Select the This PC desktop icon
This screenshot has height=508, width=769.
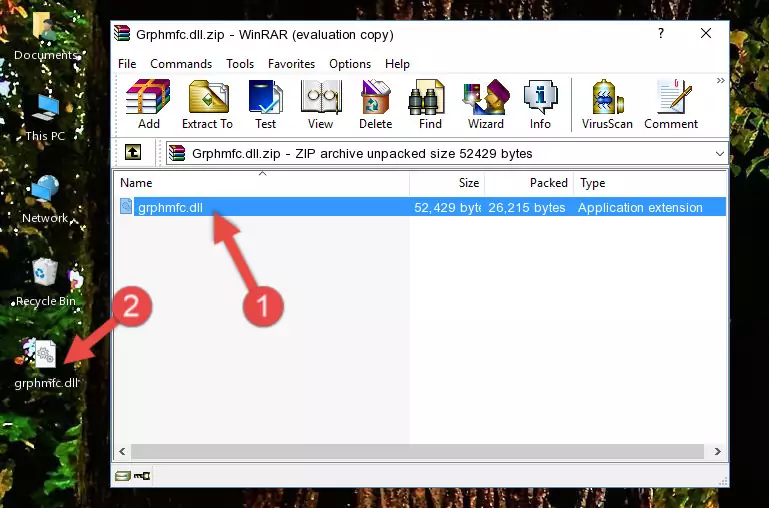[46, 118]
